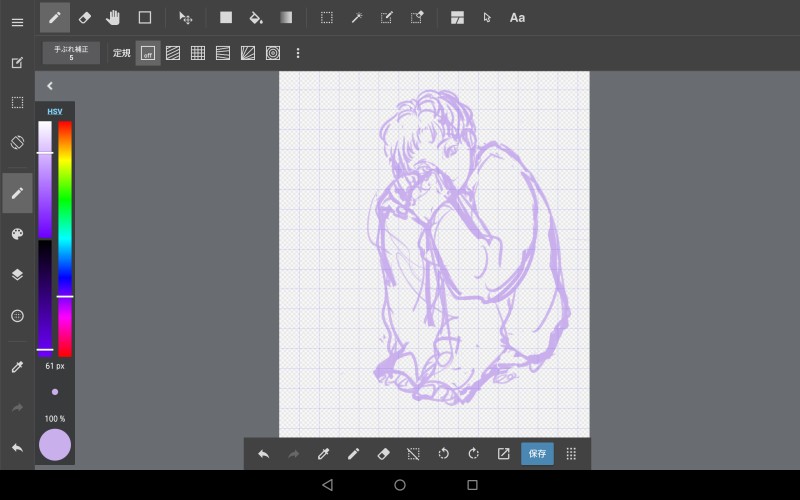Image resolution: width=800 pixels, height=500 pixels.
Task: Tap the rotate canvas sidebar icon
Action: (17, 142)
